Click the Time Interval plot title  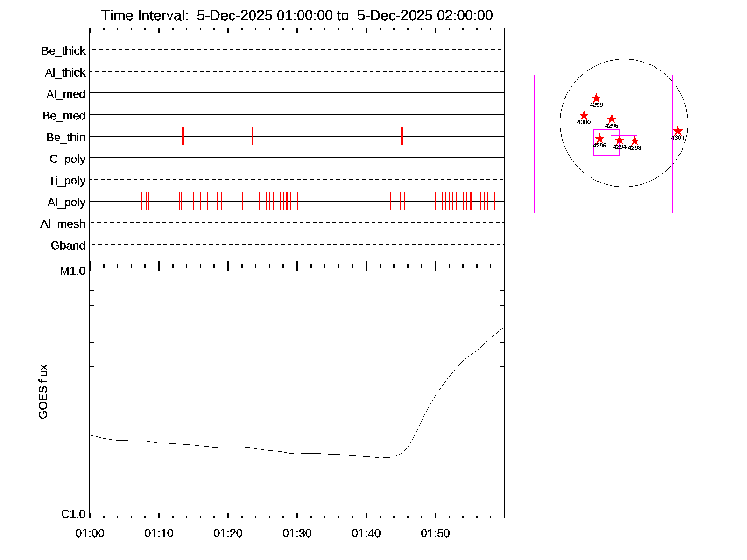click(x=297, y=15)
